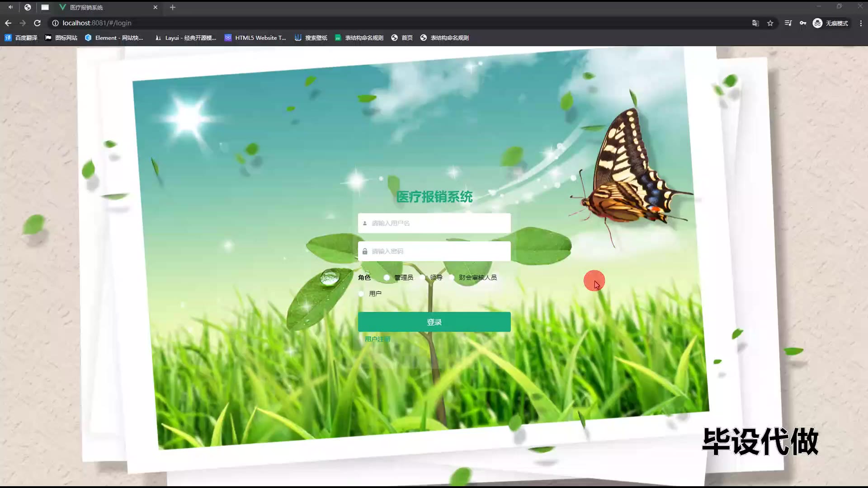Open the 百度翻译 bookmark
The height and width of the screenshot is (488, 868).
[x=21, y=38]
